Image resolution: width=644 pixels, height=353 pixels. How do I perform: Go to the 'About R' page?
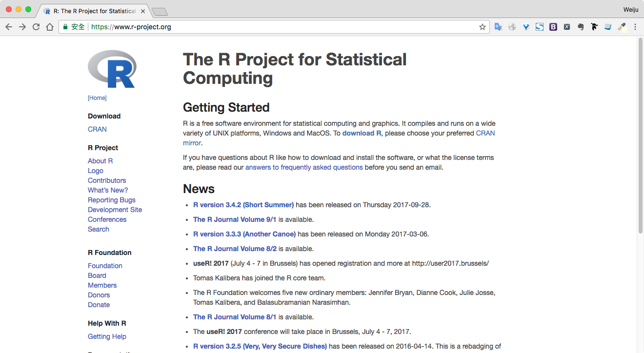[100, 161]
